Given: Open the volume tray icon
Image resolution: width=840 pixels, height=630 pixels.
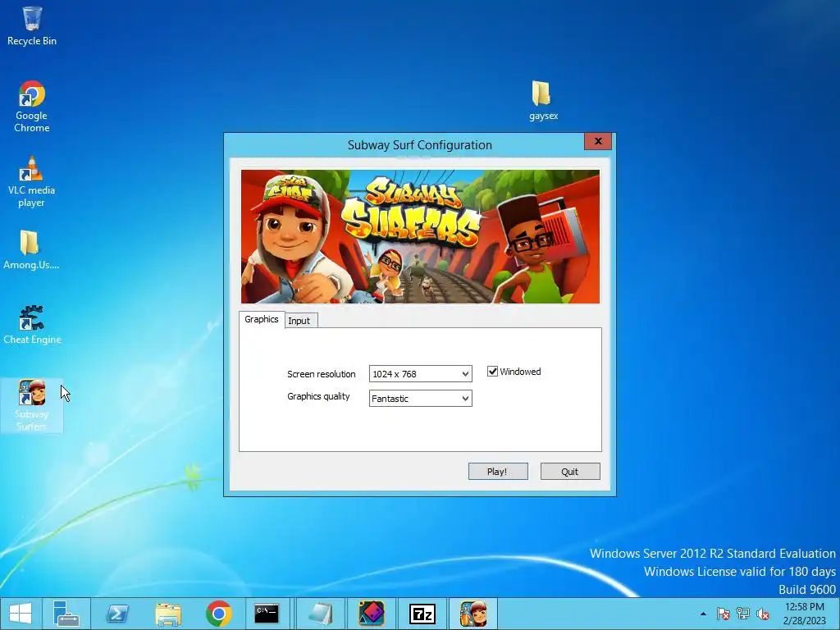Looking at the screenshot, I should (x=763, y=614).
